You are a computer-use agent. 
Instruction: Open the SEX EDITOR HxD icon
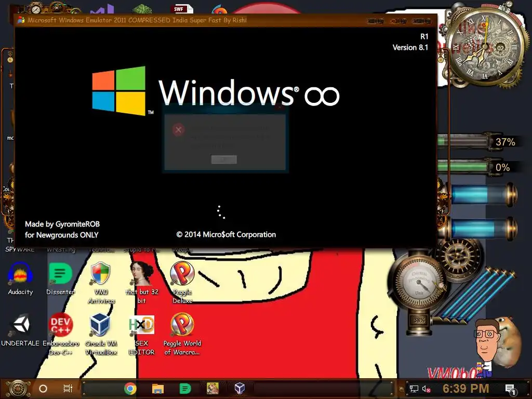141,325
